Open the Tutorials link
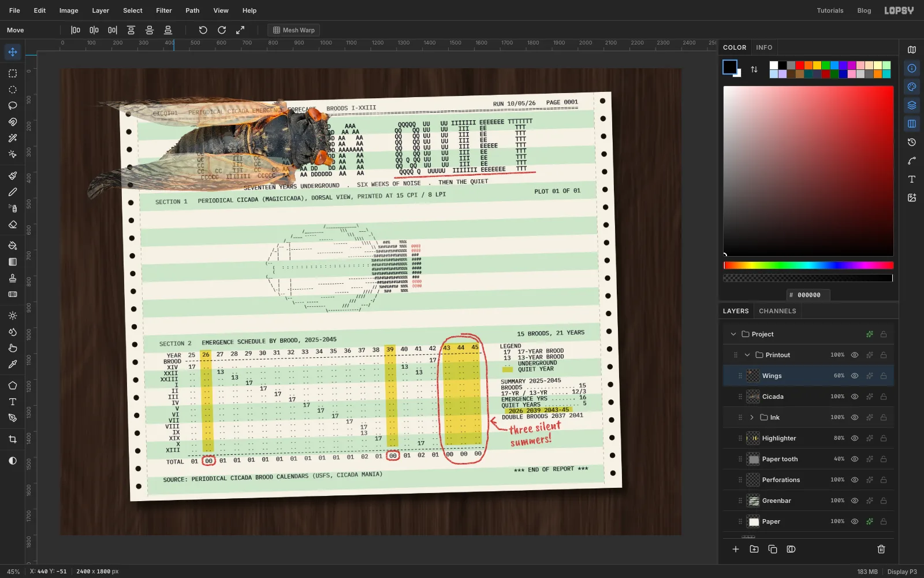924x578 pixels. 830,10
